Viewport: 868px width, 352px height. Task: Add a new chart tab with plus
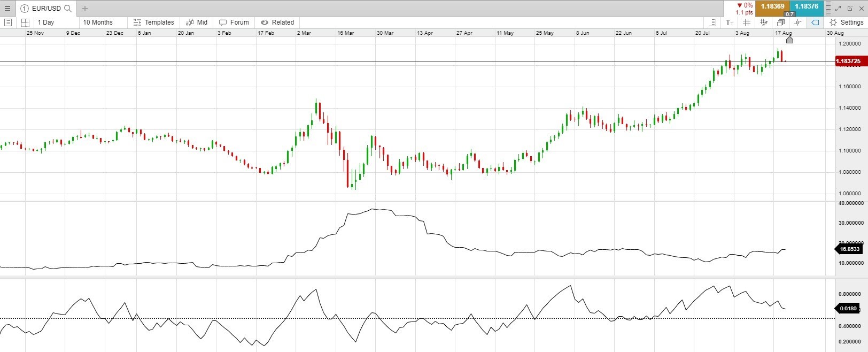(x=85, y=9)
